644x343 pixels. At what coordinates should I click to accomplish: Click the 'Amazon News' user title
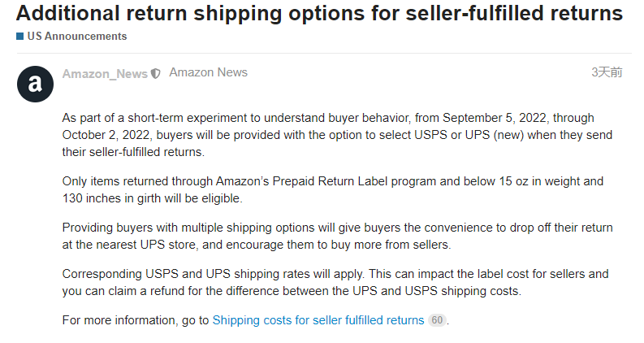coord(208,72)
